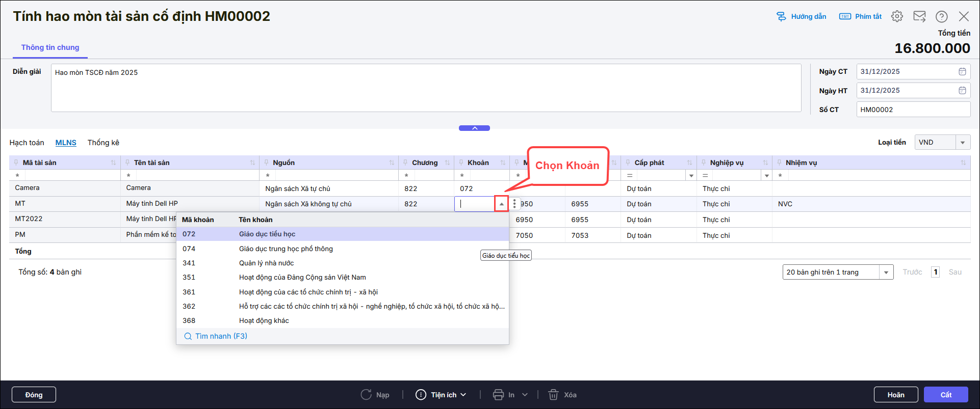Image resolution: width=980 pixels, height=409 pixels.
Task: Collapse the header panel with chevron bar
Action: [474, 128]
